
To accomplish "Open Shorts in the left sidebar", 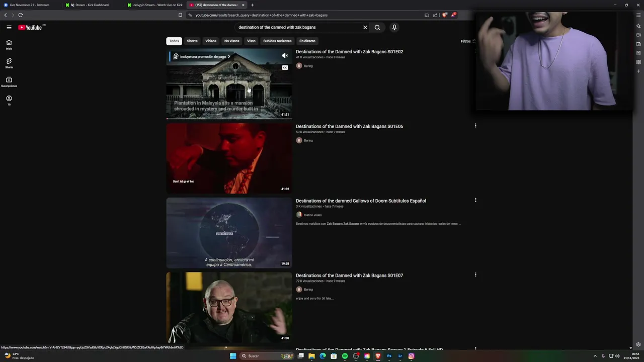I will (x=9, y=63).
